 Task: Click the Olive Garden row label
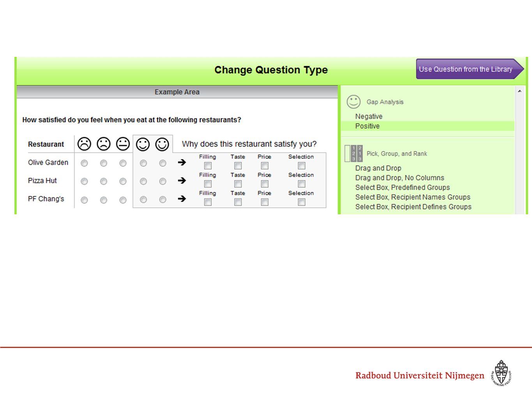click(x=48, y=162)
